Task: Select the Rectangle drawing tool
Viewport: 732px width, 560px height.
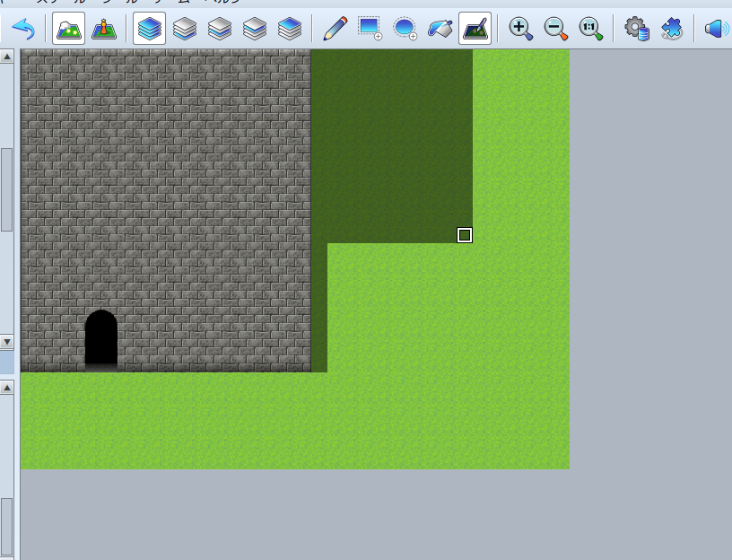Action: (x=370, y=29)
